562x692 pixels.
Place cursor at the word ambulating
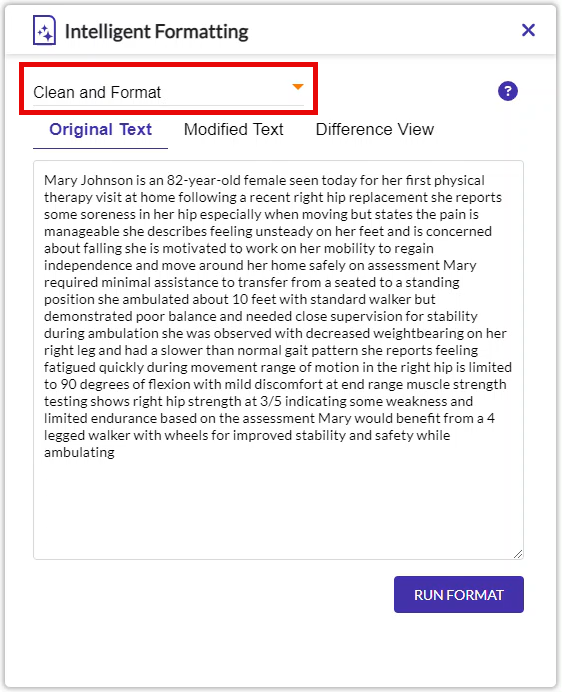click(79, 452)
